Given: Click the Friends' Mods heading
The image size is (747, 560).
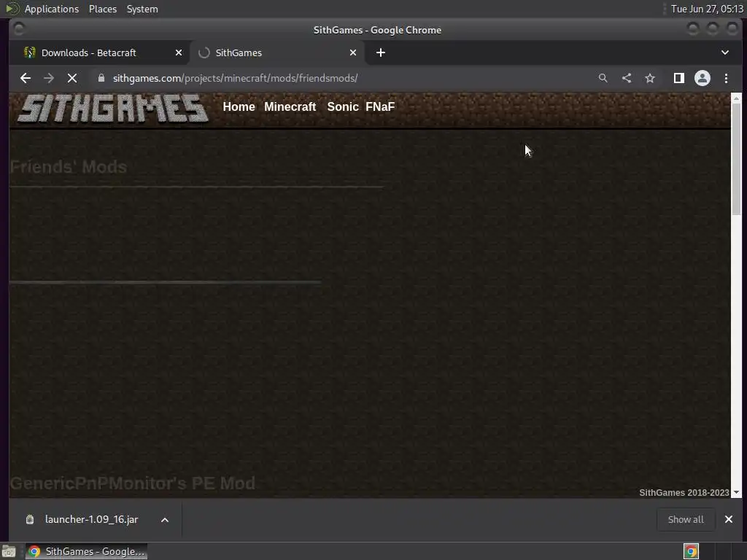Looking at the screenshot, I should (69, 167).
